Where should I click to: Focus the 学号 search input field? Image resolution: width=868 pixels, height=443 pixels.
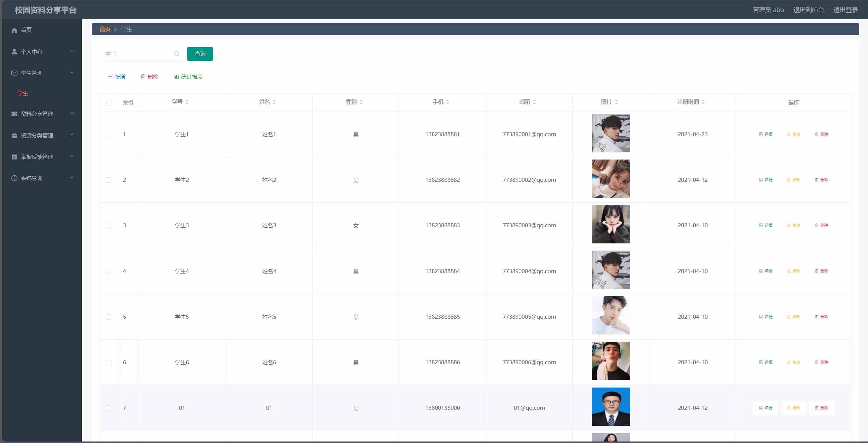[x=141, y=54]
